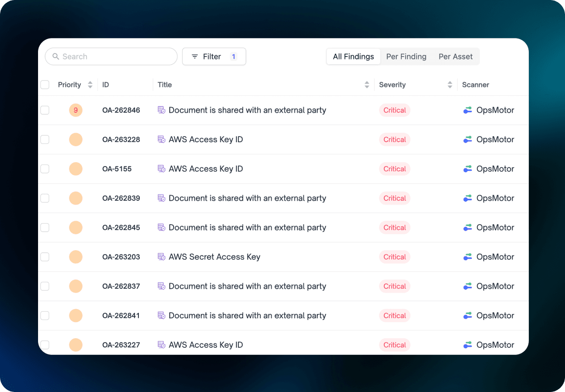Click priority circle for OA-262845
The height and width of the screenshot is (392, 565).
[76, 227]
